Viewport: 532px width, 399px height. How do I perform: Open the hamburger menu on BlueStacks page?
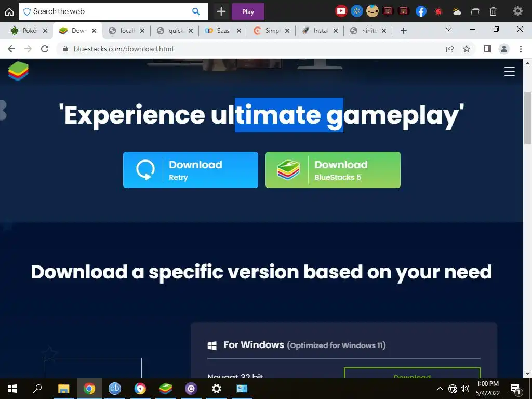(x=510, y=72)
